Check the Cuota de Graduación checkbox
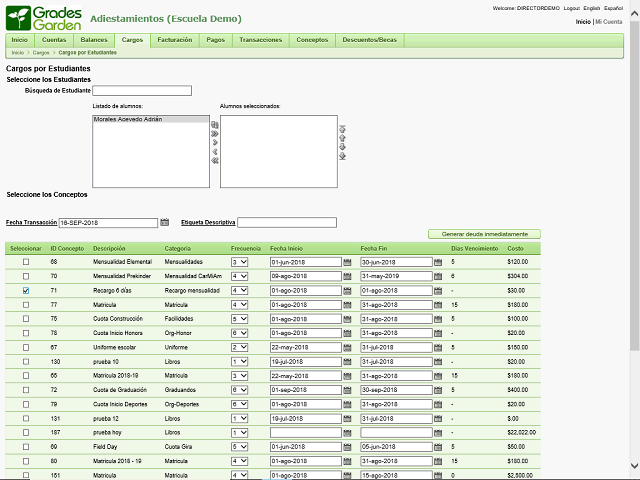Screen dimensions: 640x480 [x=26, y=390]
